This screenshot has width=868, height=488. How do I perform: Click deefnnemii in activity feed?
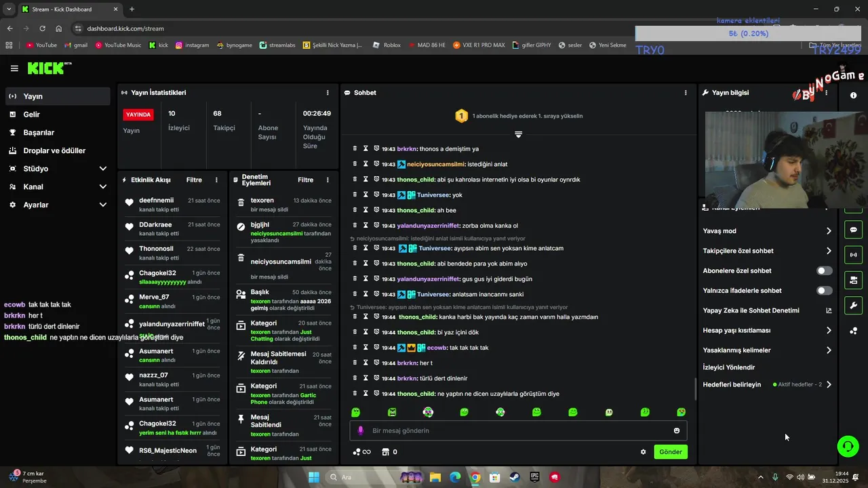[156, 201]
